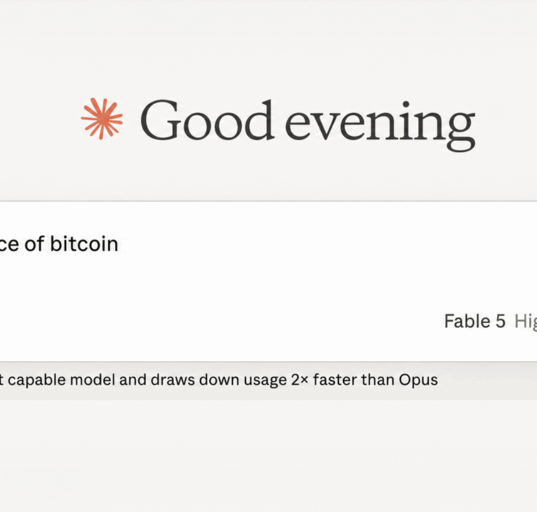Click the word 'Opus' in usage notice
The height and width of the screenshot is (512, 537).
pyautogui.click(x=418, y=380)
